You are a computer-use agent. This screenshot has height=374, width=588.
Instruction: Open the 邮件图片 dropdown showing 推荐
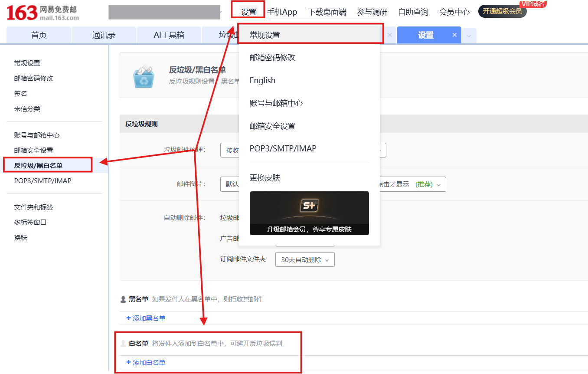coord(438,184)
